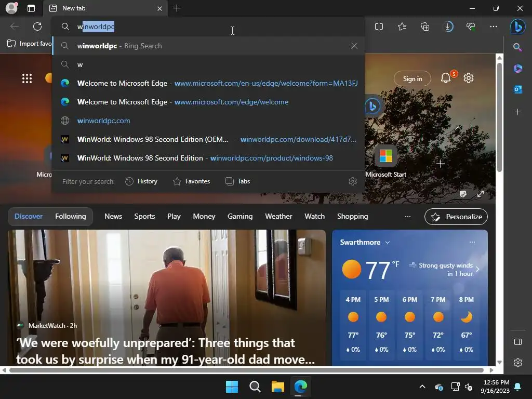Screen dimensions: 532x399
Task: Select winworldpc Bing Search suggestion
Action: click(209, 46)
